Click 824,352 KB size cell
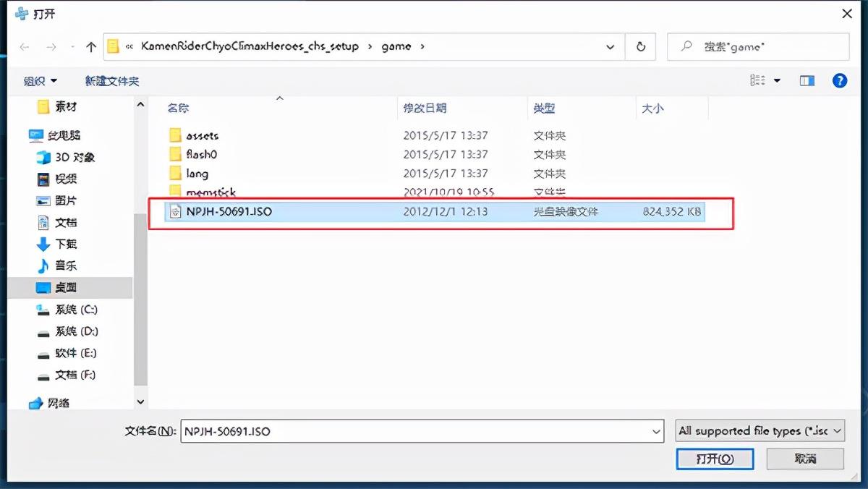Screen dimensions: 868x489 (x=672, y=212)
